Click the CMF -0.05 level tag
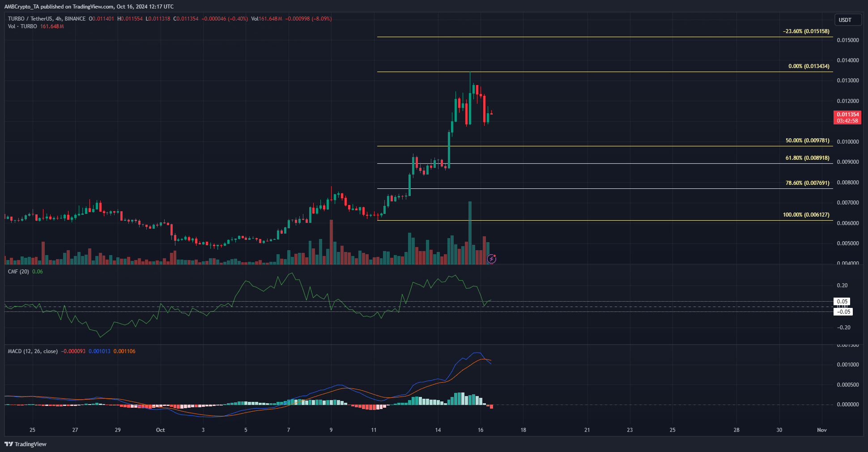The image size is (868, 452). point(843,312)
